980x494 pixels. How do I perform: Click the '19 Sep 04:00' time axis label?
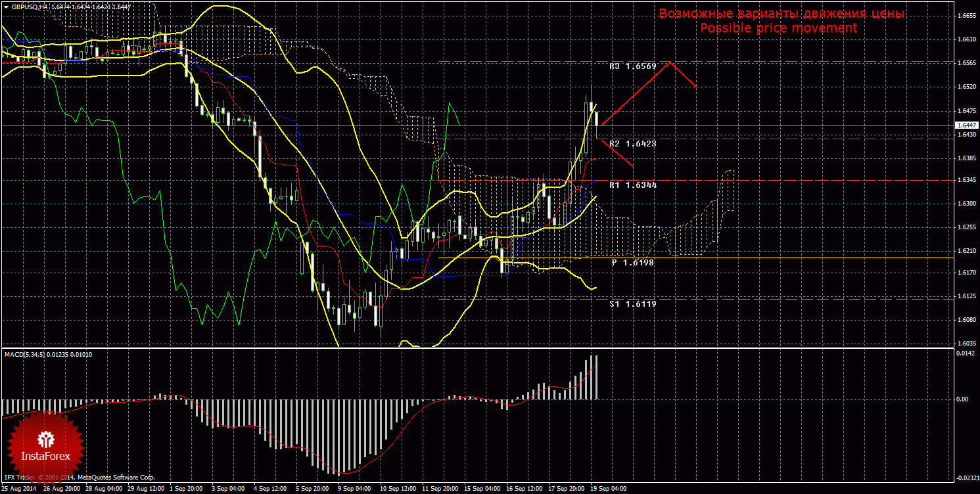pos(608,489)
